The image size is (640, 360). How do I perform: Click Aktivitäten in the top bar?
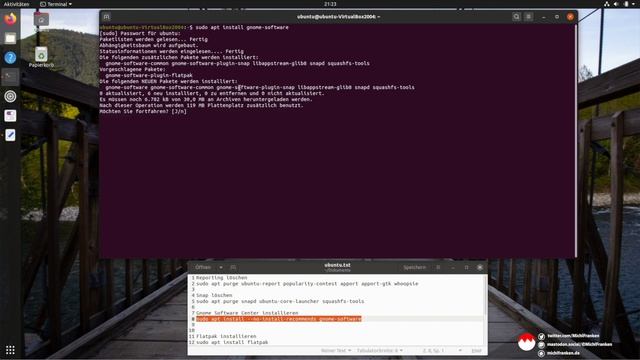pos(16,4)
